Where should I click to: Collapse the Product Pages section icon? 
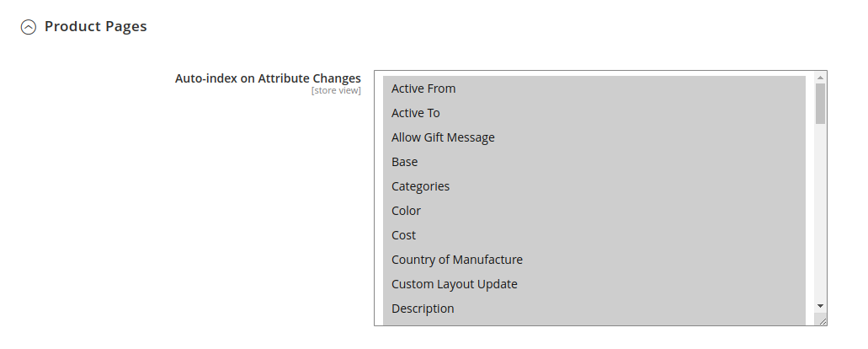29,27
